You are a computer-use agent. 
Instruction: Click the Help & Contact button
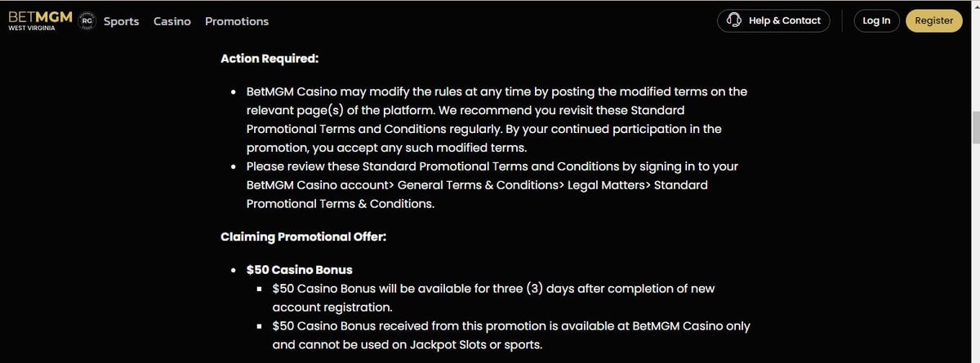[773, 20]
